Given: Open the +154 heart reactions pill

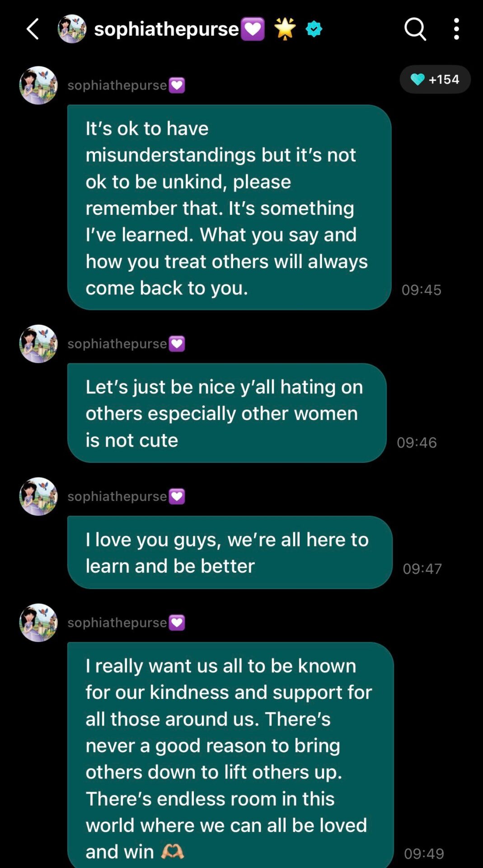Looking at the screenshot, I should (x=435, y=80).
